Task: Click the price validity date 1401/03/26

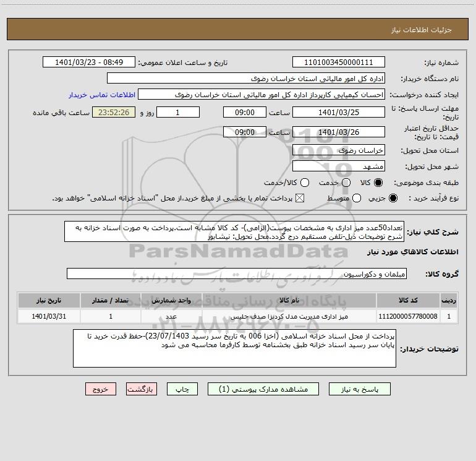Action: click(x=339, y=132)
